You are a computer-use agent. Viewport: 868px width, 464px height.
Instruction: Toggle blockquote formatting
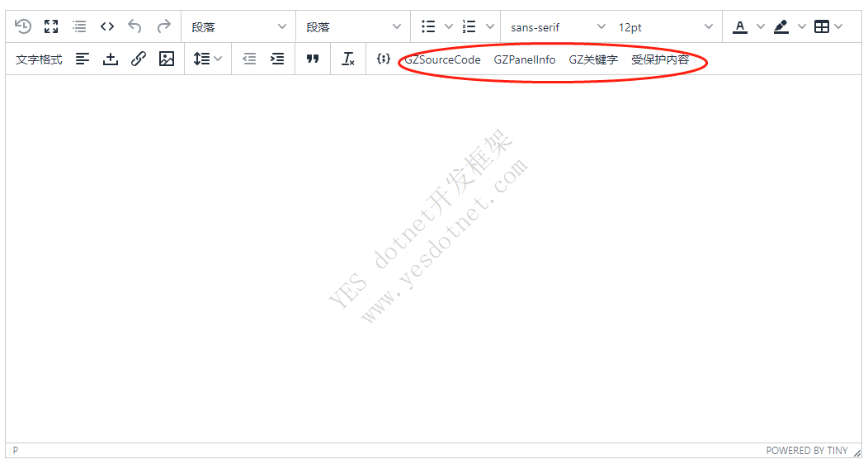[x=313, y=59]
